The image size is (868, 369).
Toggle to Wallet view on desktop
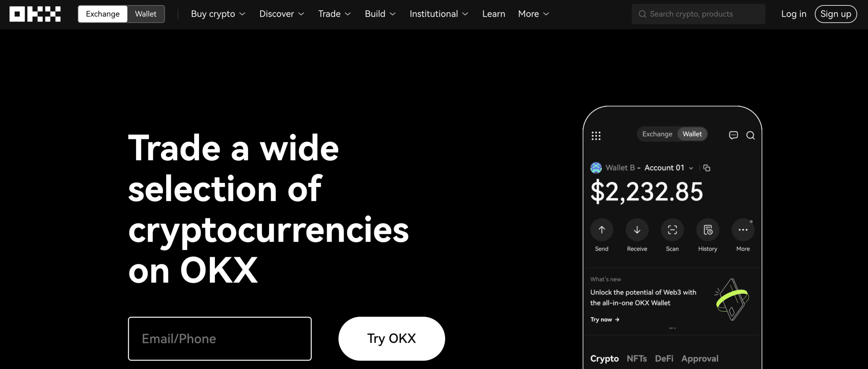click(145, 14)
